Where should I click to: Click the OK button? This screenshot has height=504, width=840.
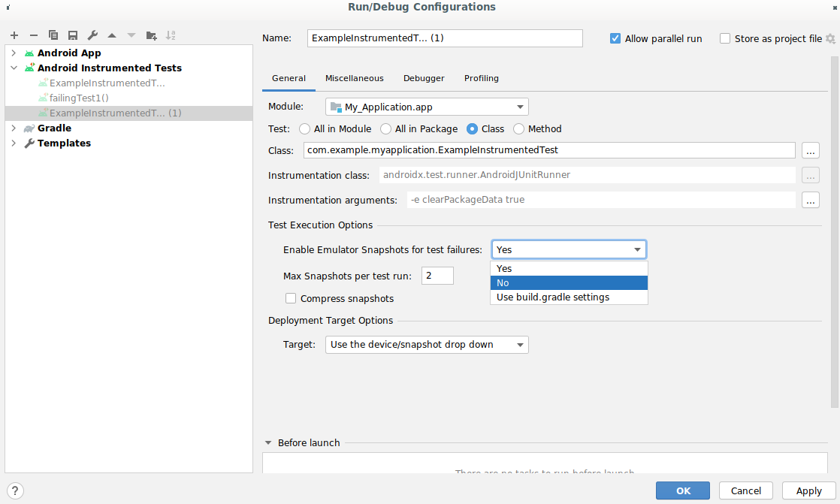(682, 490)
